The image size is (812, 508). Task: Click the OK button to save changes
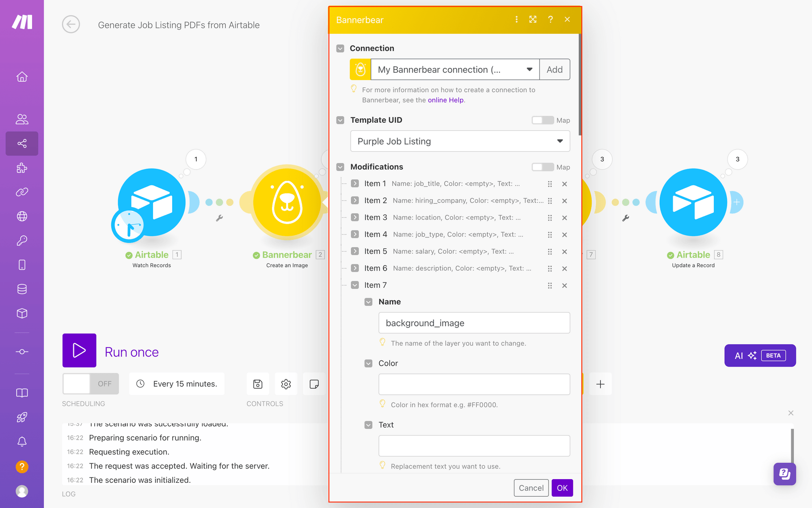(x=561, y=488)
